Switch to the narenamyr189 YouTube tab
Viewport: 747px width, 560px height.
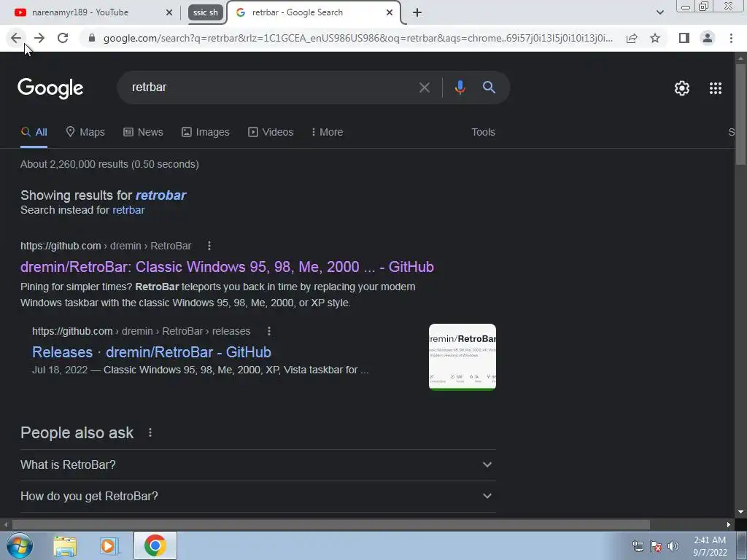[x=90, y=12]
